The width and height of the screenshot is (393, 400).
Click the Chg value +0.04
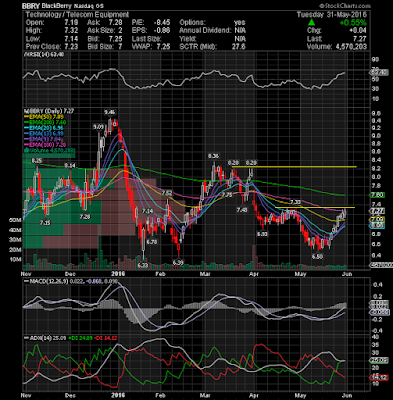[x=359, y=31]
